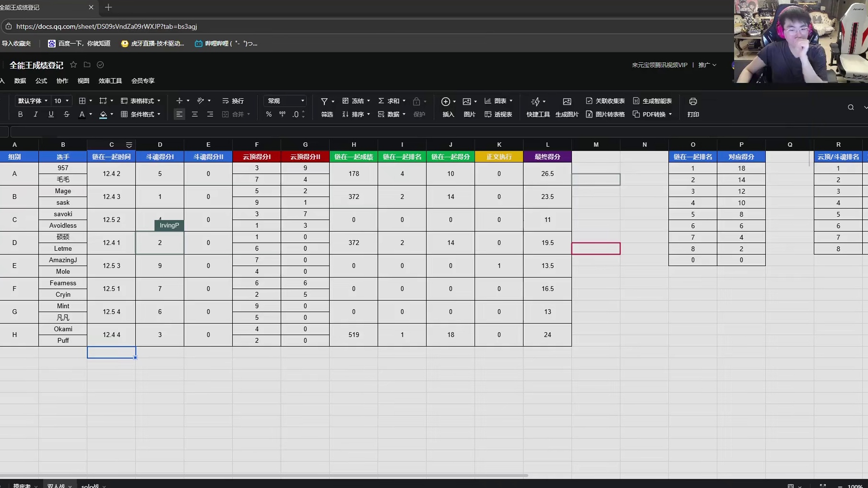868x488 pixels.
Task: Click the percent format icon
Action: [x=269, y=114]
